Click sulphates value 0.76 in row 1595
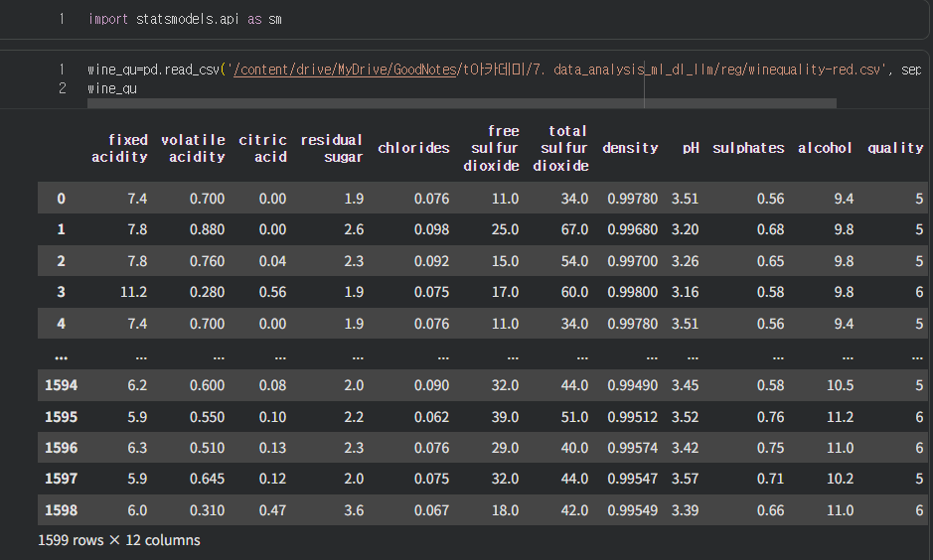The image size is (933, 560). [771, 417]
